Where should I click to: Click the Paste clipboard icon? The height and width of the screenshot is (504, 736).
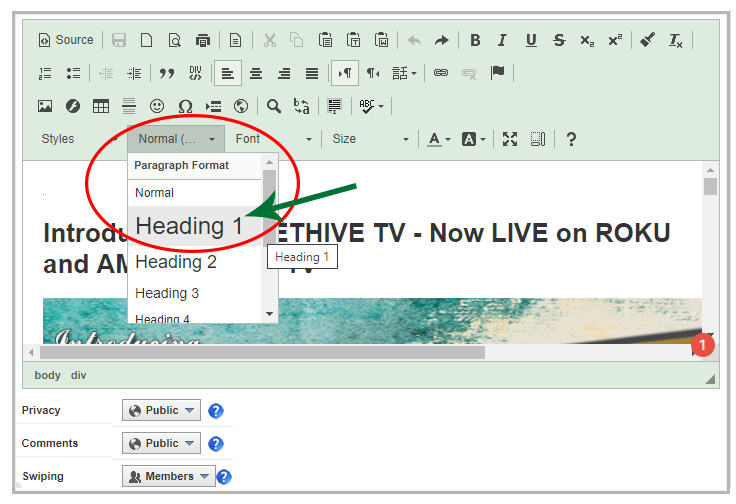coord(325,40)
